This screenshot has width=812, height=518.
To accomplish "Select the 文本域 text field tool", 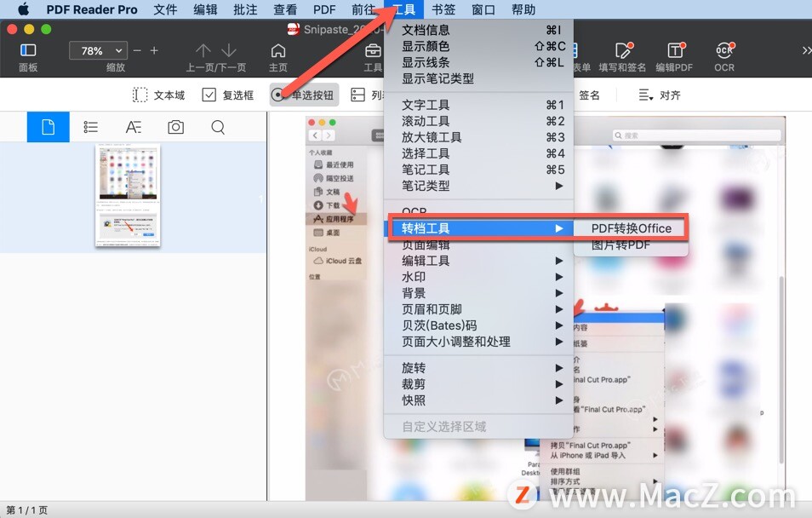I will tap(159, 95).
